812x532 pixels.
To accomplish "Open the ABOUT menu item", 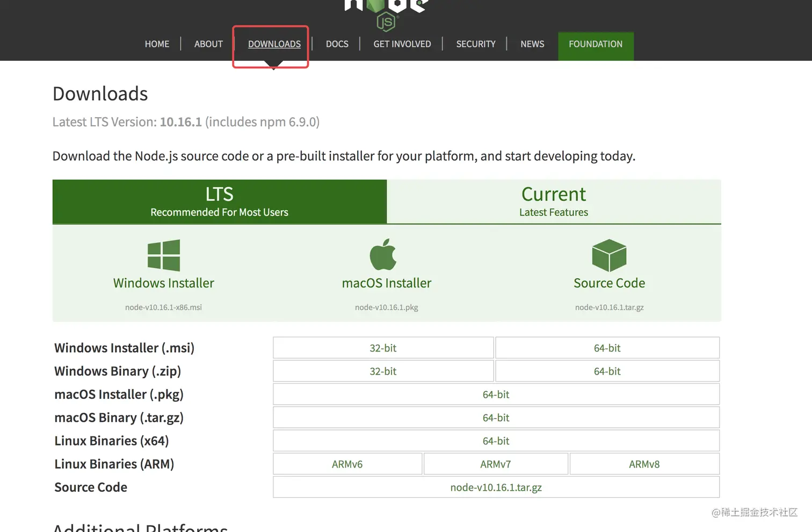I will pos(208,44).
